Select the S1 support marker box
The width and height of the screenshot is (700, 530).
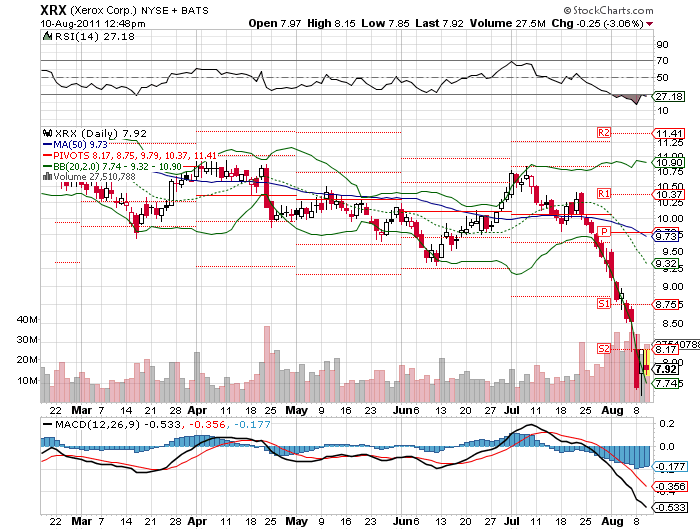tap(604, 304)
